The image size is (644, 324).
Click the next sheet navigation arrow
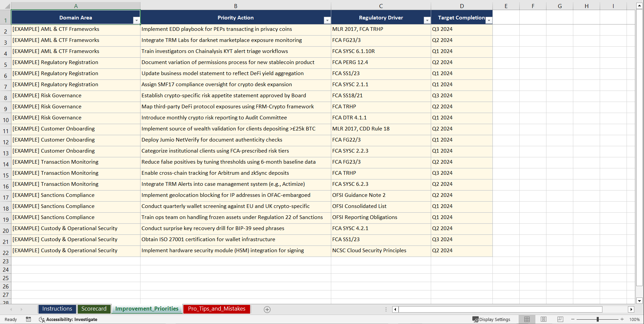point(21,309)
